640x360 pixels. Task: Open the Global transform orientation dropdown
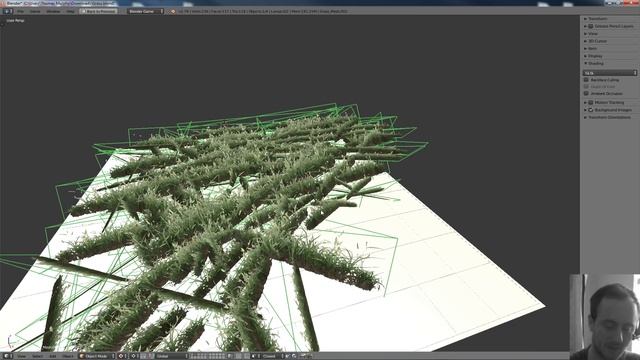click(171, 356)
